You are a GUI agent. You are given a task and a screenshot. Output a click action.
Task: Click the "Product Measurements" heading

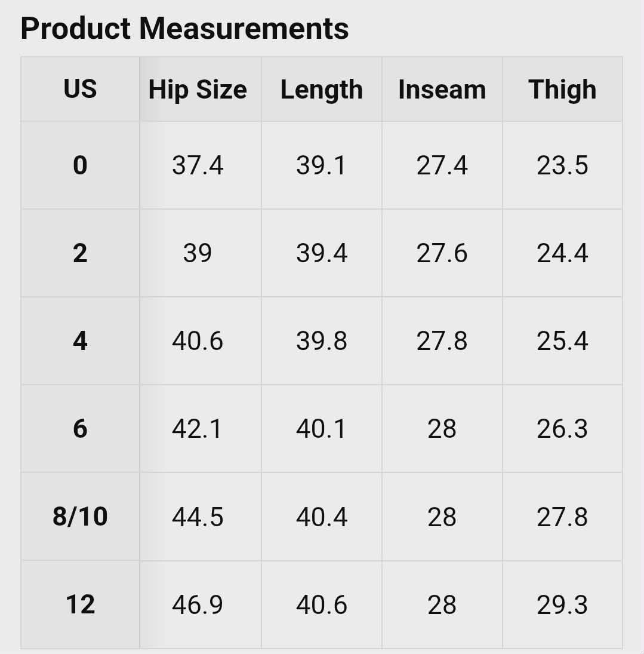point(184,28)
